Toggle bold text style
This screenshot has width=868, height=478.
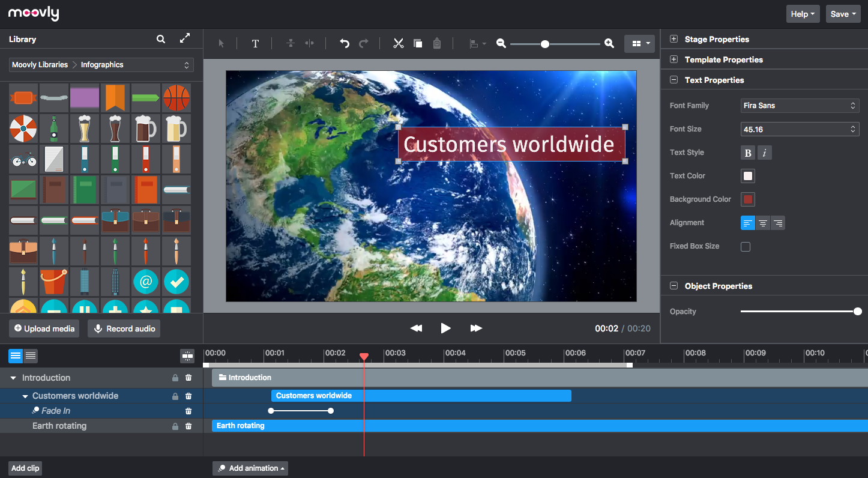[748, 153]
